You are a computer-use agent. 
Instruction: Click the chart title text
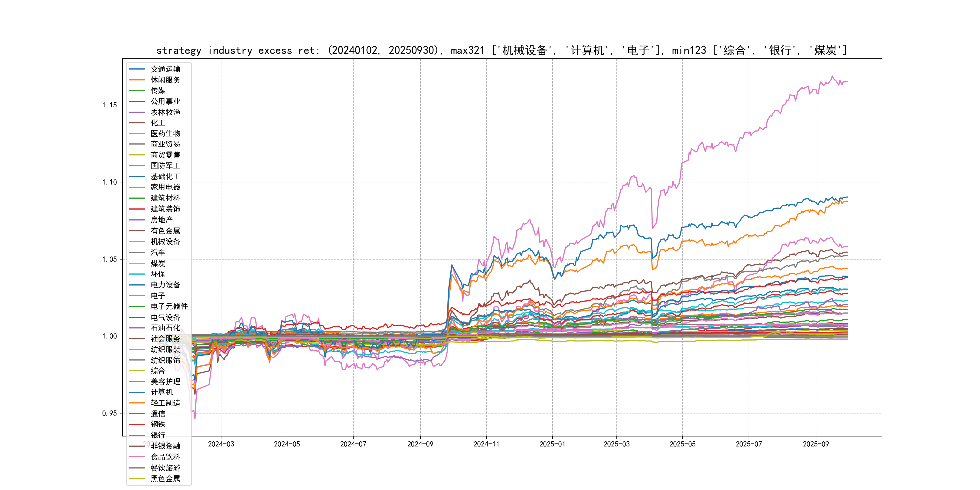pyautogui.click(x=501, y=50)
